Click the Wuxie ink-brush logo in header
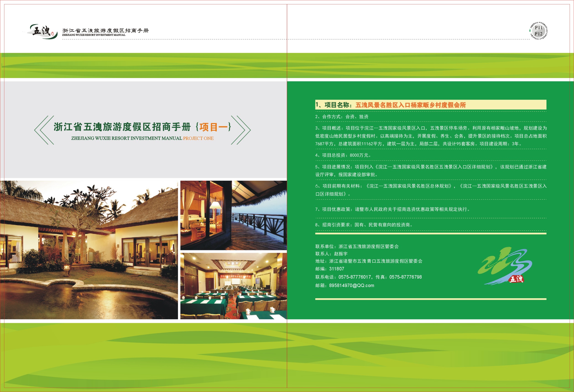This screenshot has width=574, height=392. pyautogui.click(x=42, y=31)
